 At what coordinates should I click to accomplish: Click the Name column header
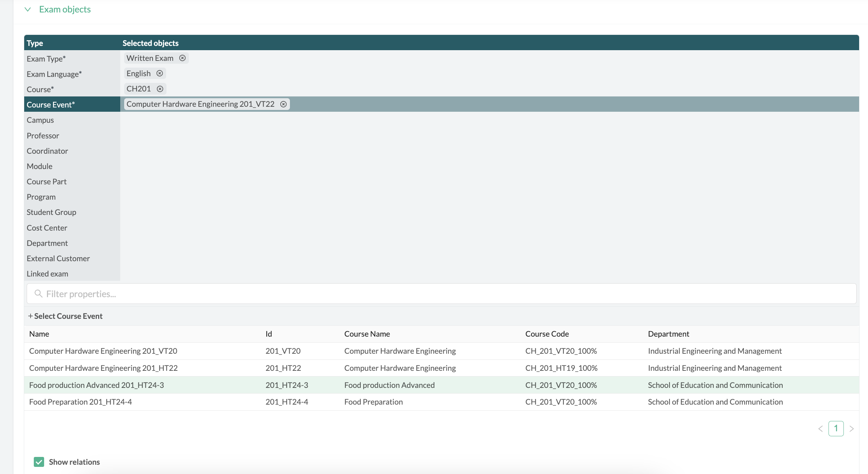click(x=39, y=334)
